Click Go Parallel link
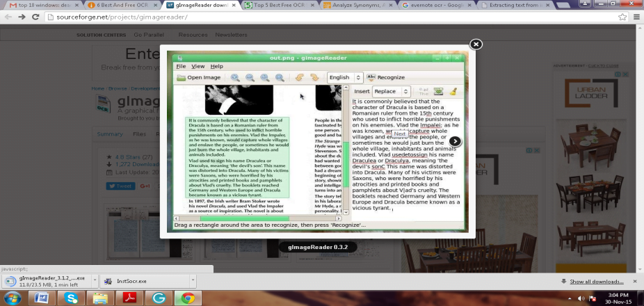Screen dimensions: 644x306 [x=149, y=35]
